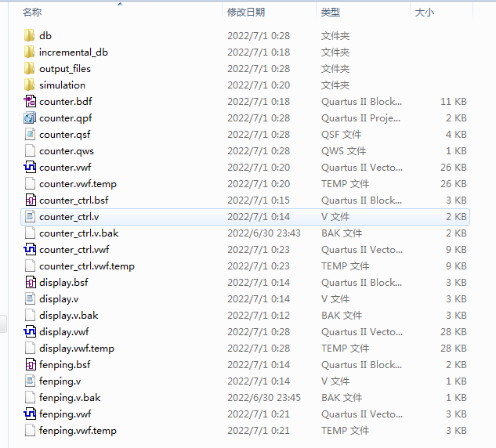Click the counter_ctrl.v.bak file icon
Image resolution: width=496 pixels, height=448 pixels.
30,233
